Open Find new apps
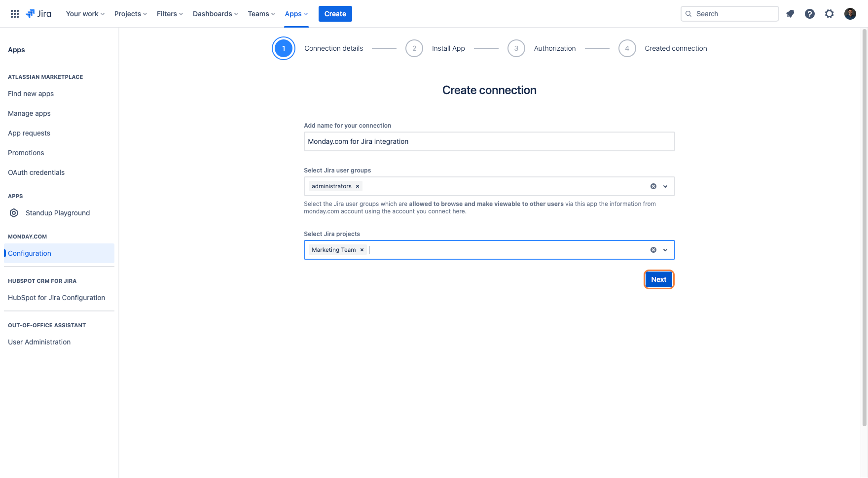 (x=31, y=94)
